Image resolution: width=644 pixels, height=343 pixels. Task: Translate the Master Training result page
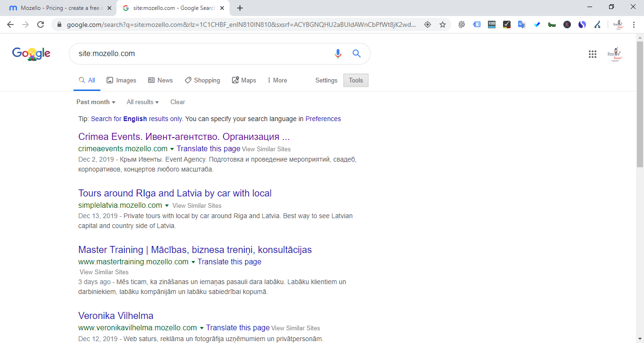tap(229, 262)
